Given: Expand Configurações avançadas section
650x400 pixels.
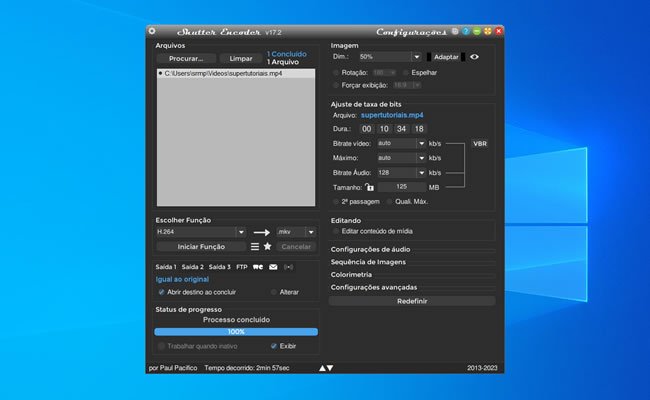Looking at the screenshot, I should coord(374,287).
